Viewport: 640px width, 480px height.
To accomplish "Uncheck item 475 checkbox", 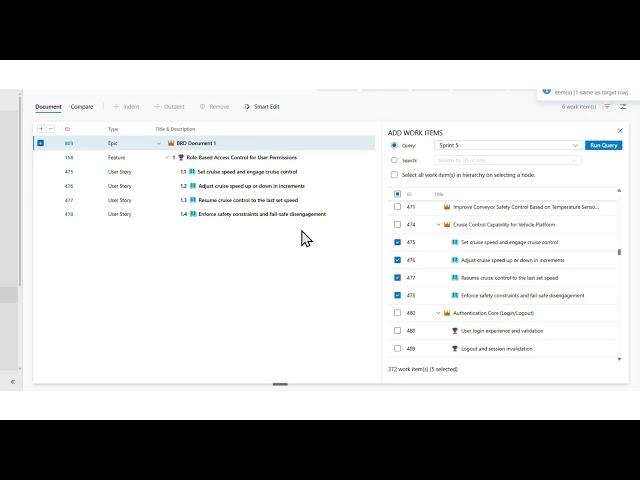I will (x=397, y=242).
